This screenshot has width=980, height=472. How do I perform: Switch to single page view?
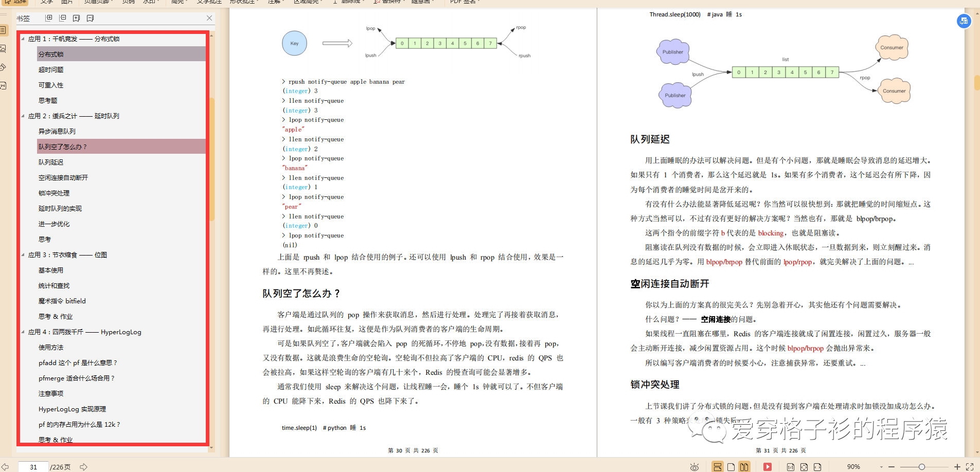click(730, 467)
